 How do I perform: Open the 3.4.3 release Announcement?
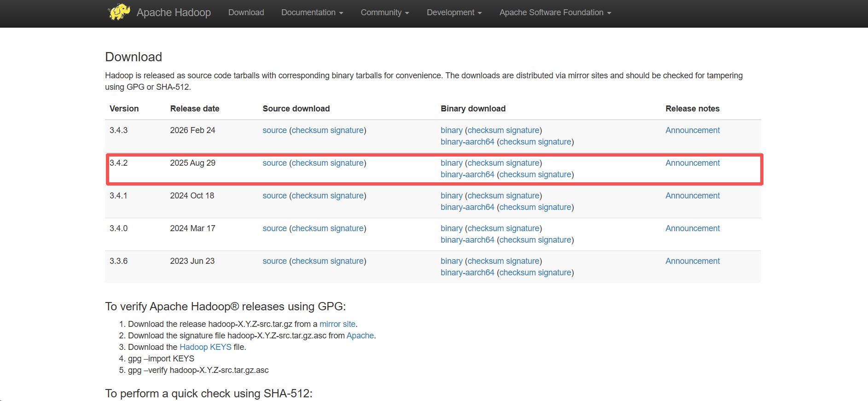pos(693,130)
